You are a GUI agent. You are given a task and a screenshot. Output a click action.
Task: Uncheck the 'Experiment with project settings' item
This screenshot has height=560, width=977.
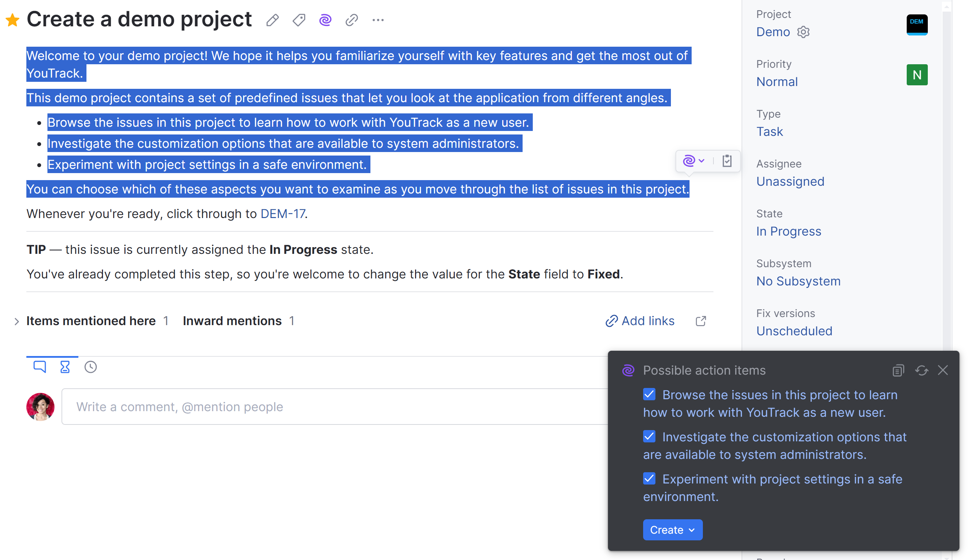coord(649,479)
